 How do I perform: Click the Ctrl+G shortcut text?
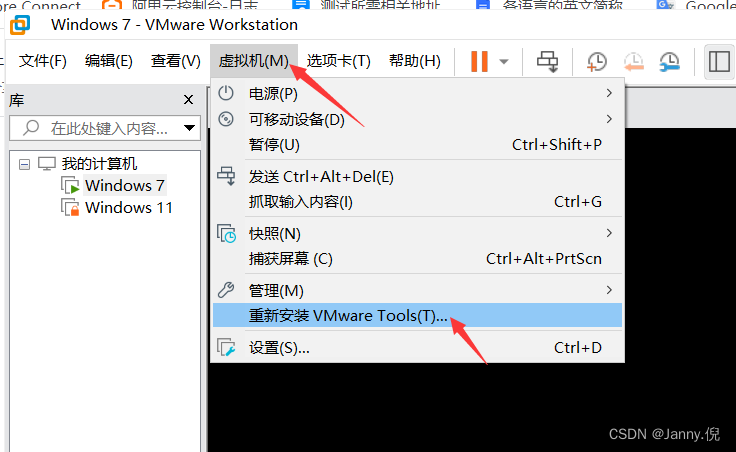pos(578,202)
